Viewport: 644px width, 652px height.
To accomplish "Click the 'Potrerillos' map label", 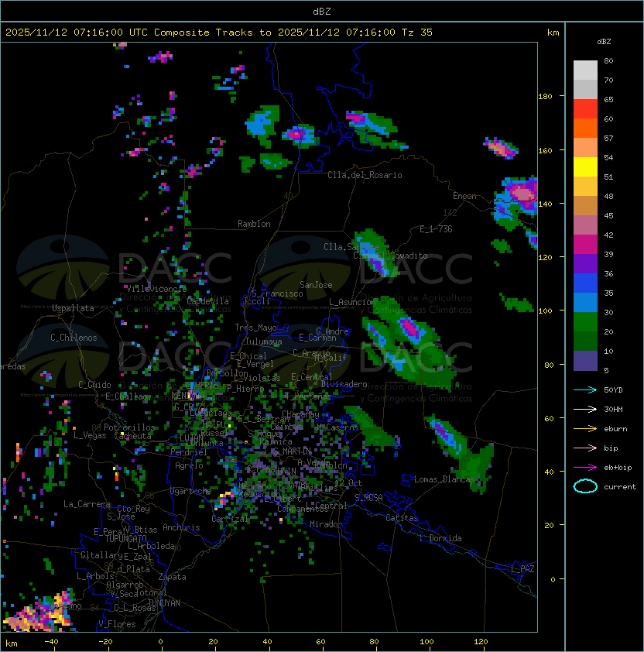I will [x=129, y=427].
